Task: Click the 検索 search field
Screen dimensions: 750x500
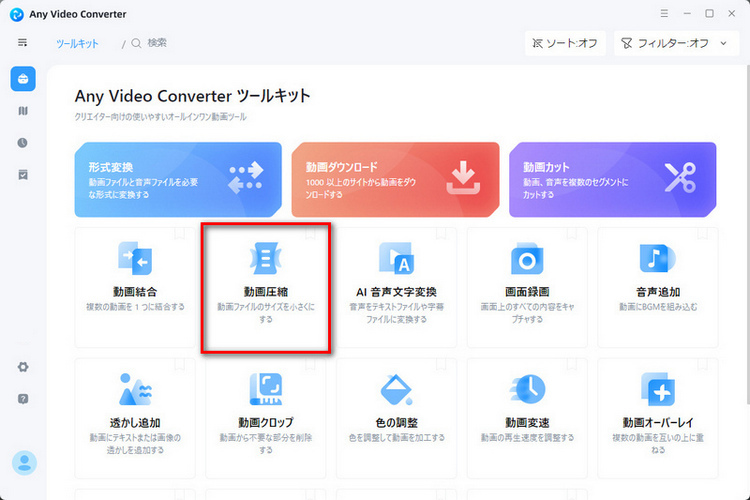Action: tap(157, 43)
